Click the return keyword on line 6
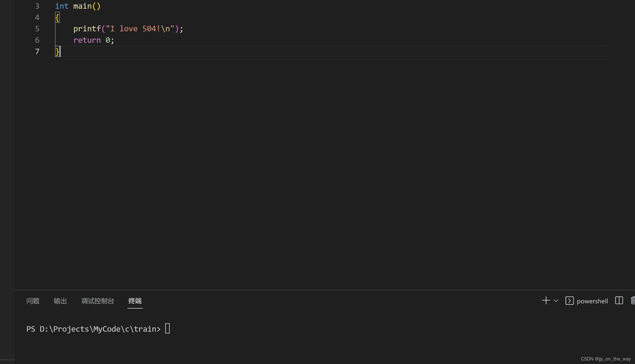Screen dimensions: 635x364 (x=87, y=40)
